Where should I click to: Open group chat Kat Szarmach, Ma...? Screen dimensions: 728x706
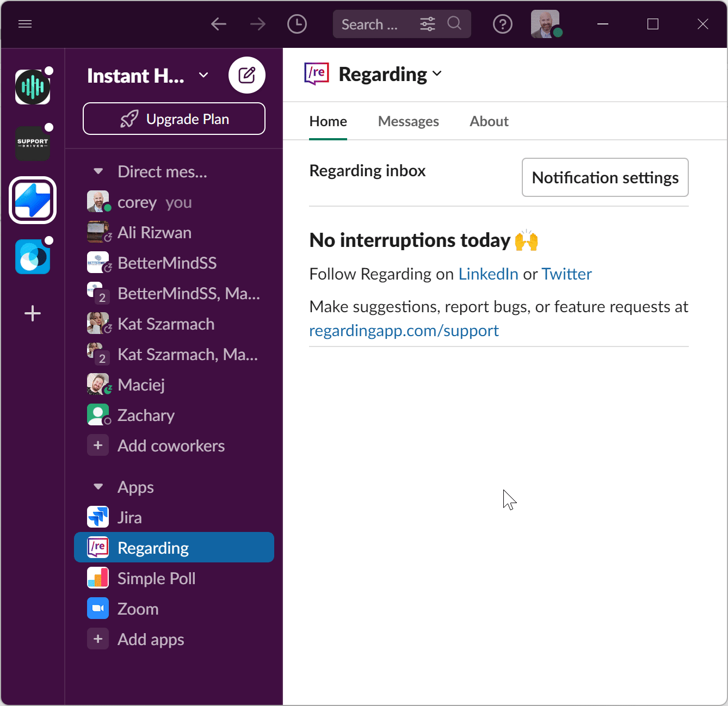point(174,355)
